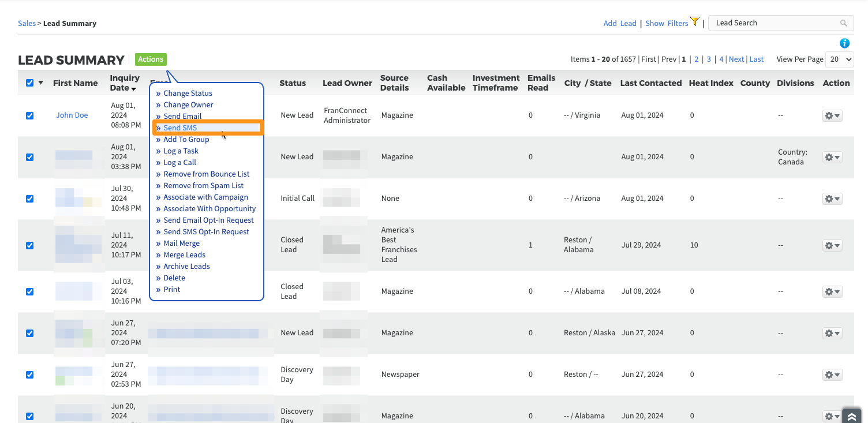Choose Remove from Bounce List
Viewport: 868px width, 423px height.
[206, 174]
